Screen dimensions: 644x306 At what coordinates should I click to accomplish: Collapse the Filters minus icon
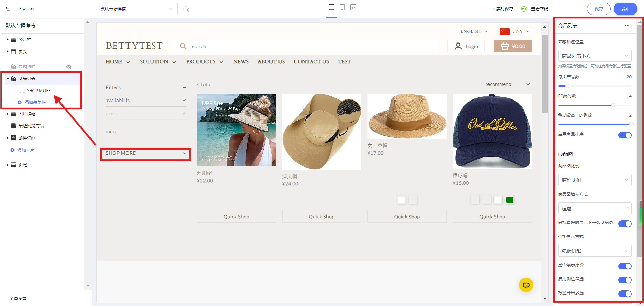tap(184, 88)
